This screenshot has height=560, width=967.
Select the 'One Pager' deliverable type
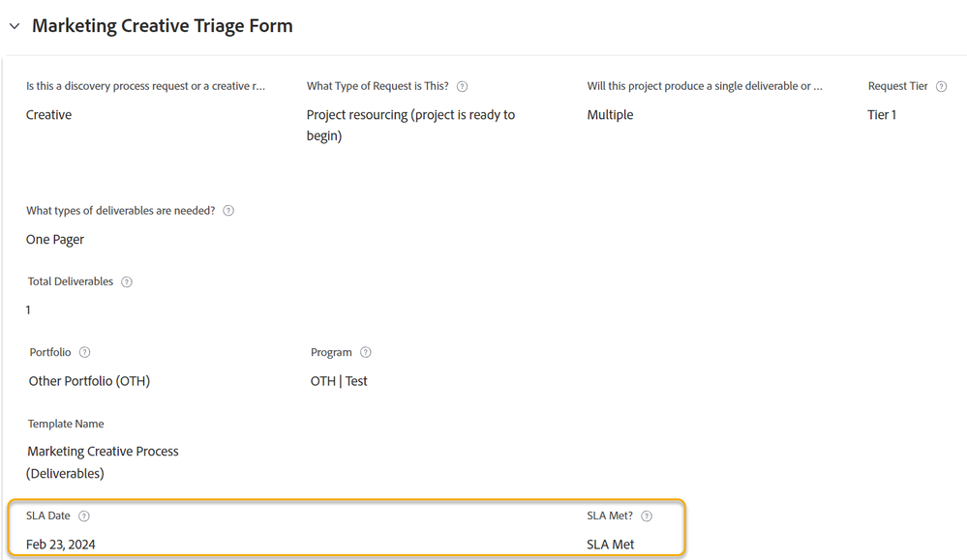tap(54, 239)
